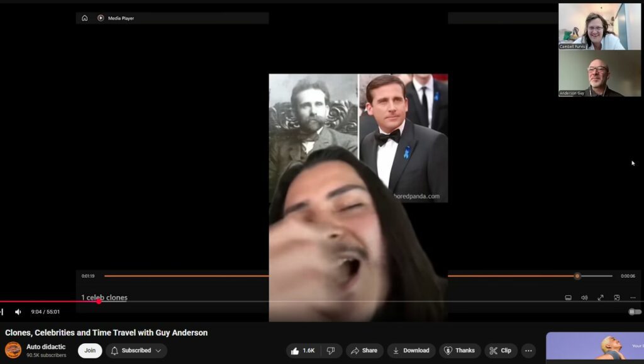Click the '1 celeb clones' media title
The width and height of the screenshot is (644, 364).
(104, 297)
